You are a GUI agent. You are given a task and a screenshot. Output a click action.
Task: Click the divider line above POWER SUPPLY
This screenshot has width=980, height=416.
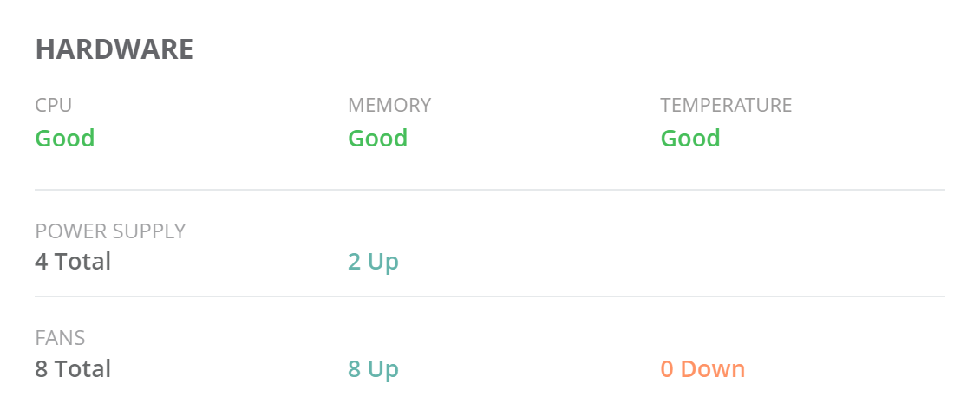(x=490, y=189)
